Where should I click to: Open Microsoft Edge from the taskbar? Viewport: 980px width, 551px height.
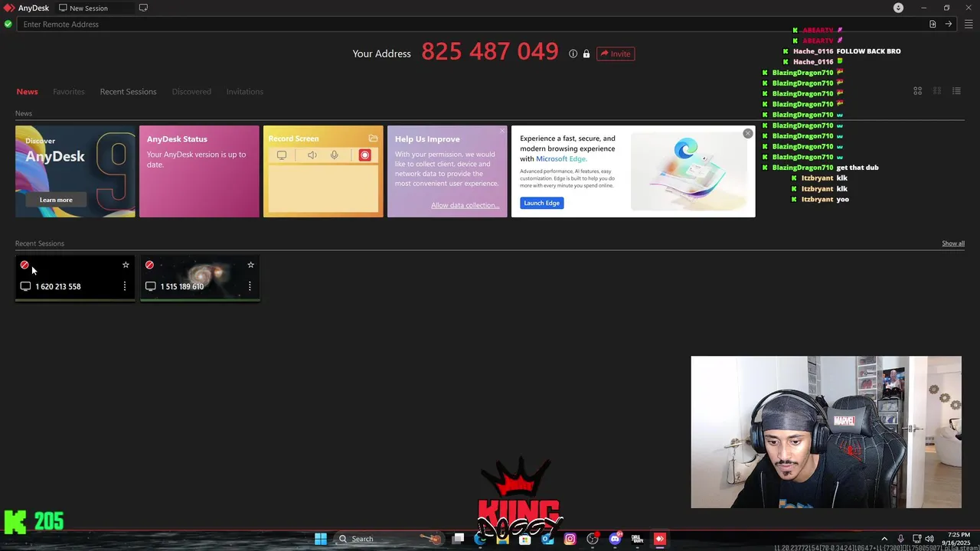480,539
